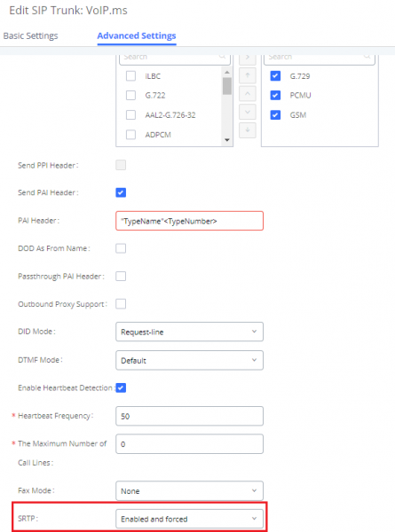395x532 pixels.
Task: Click the search magnifier in available codecs box
Action: point(222,57)
